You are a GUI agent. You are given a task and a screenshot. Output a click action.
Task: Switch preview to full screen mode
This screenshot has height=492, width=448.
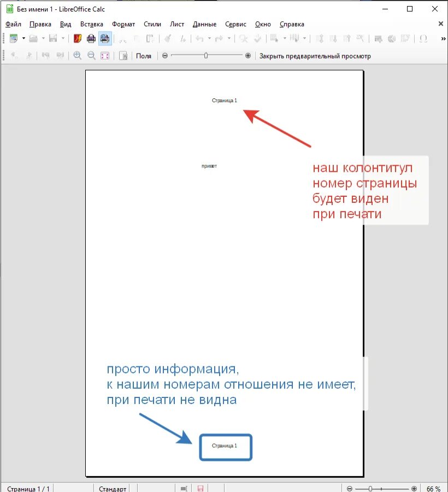[x=105, y=56]
